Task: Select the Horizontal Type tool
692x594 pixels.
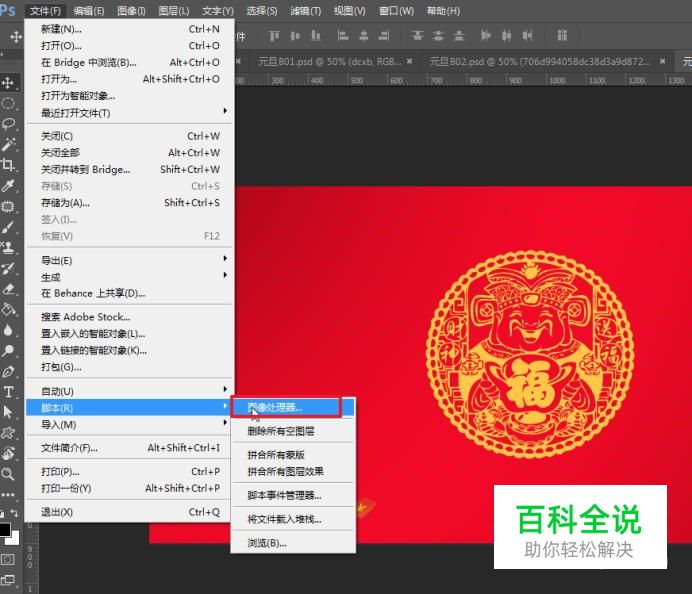Action: 8,392
